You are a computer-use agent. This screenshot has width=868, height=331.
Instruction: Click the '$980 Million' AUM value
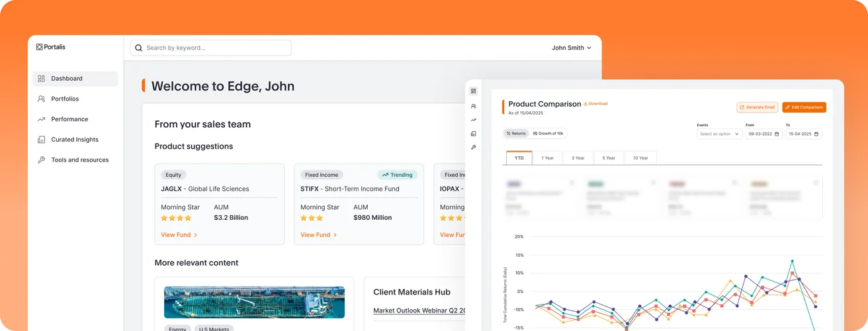[x=372, y=218]
